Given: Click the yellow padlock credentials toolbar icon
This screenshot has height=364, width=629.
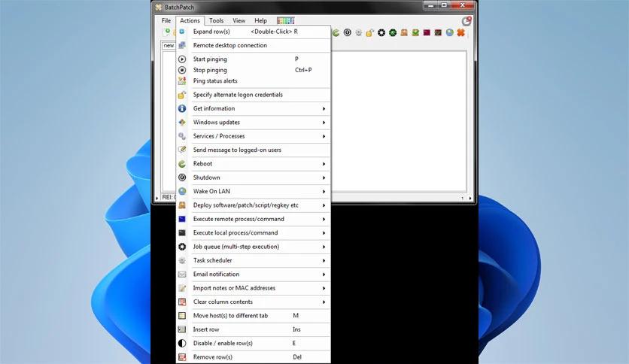Looking at the screenshot, I should point(369,33).
